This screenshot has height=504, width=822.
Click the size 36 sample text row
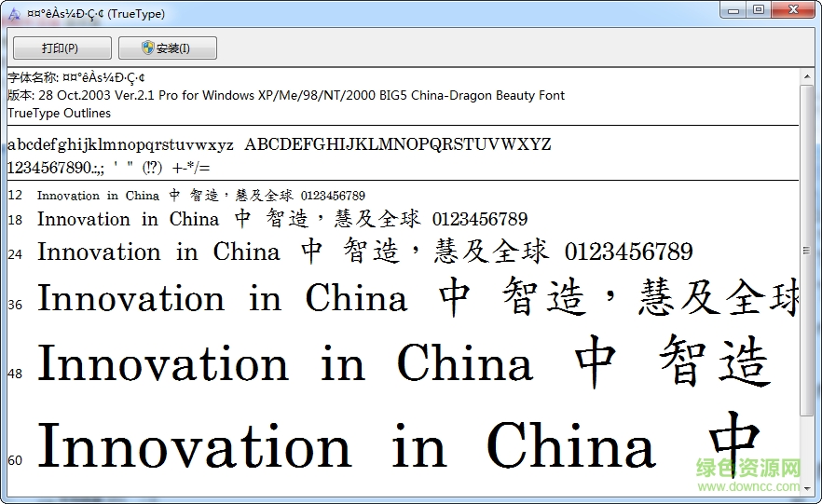pyautogui.click(x=418, y=297)
